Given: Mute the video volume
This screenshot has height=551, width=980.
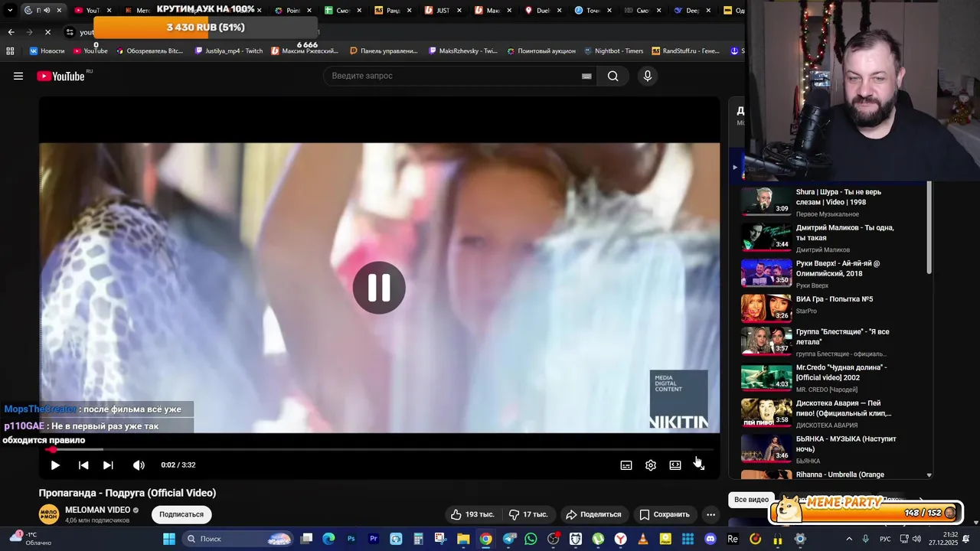Looking at the screenshot, I should click(x=139, y=465).
